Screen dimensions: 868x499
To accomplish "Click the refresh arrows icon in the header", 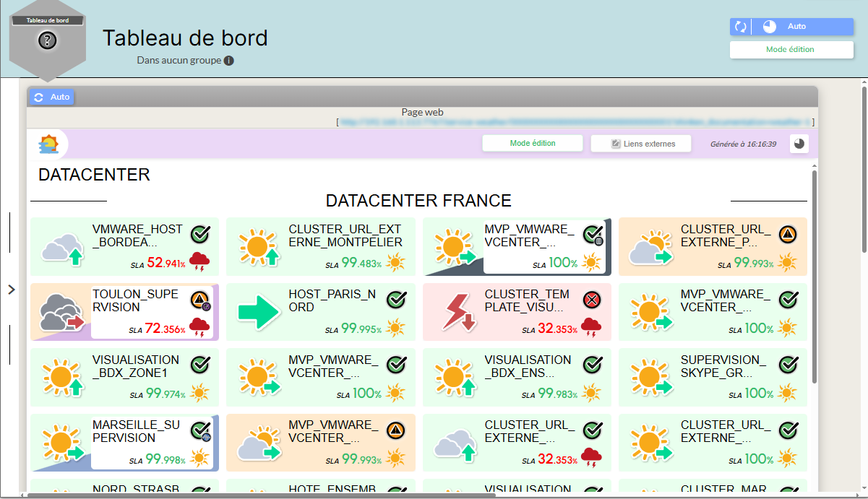I will pyautogui.click(x=740, y=27).
